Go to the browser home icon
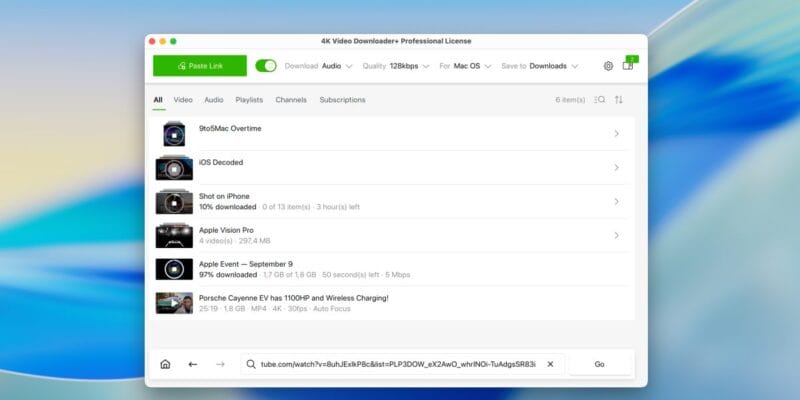This screenshot has height=400, width=800. tap(165, 364)
